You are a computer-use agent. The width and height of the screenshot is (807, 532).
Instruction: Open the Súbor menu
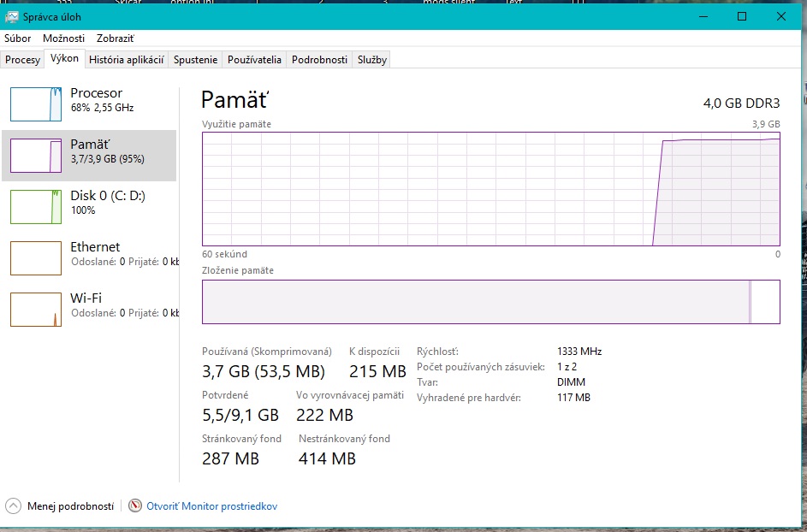[x=17, y=38]
